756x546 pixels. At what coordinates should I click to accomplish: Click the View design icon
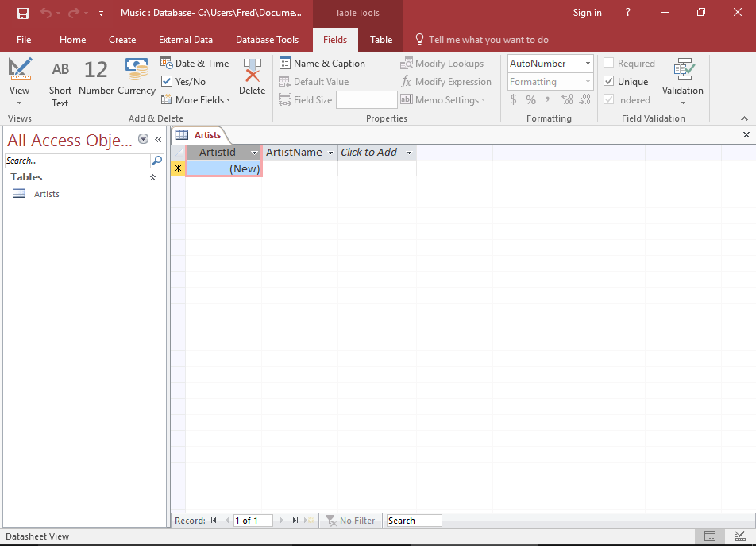pyautogui.click(x=20, y=69)
